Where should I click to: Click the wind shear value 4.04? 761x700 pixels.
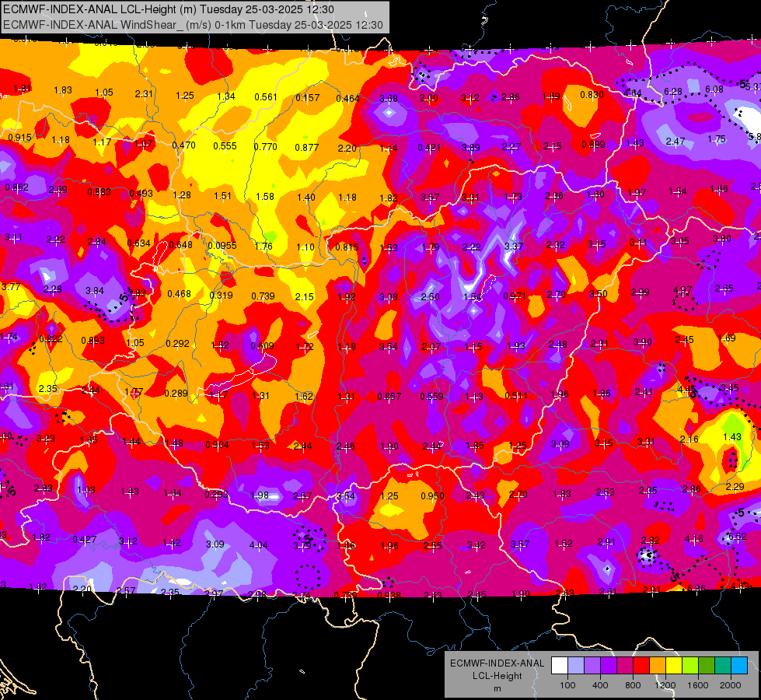point(258,545)
